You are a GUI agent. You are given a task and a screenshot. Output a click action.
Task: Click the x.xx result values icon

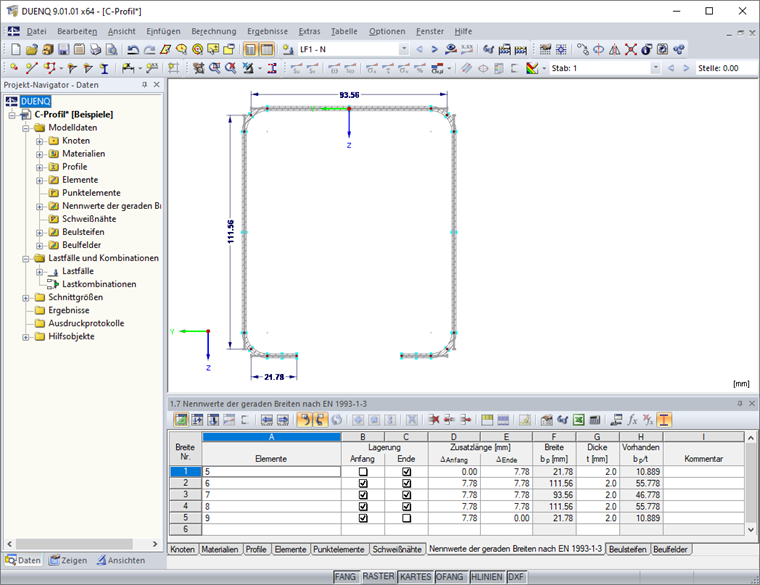coord(467,49)
